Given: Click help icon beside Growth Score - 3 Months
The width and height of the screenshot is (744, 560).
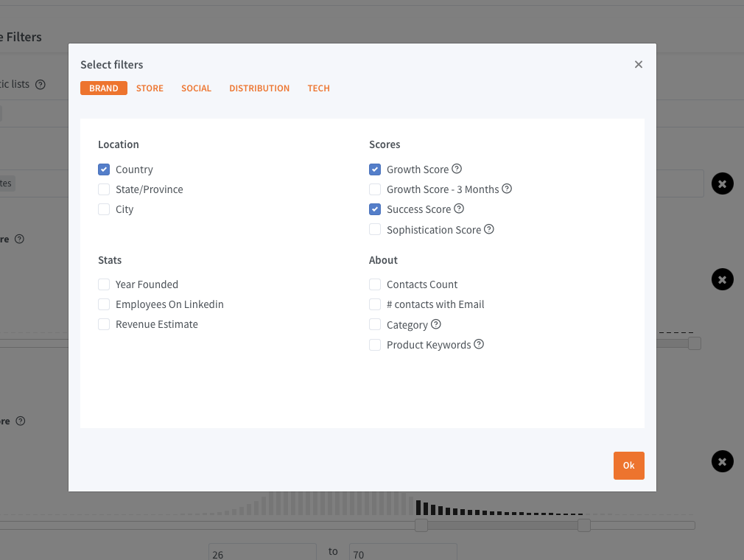Looking at the screenshot, I should 507,189.
